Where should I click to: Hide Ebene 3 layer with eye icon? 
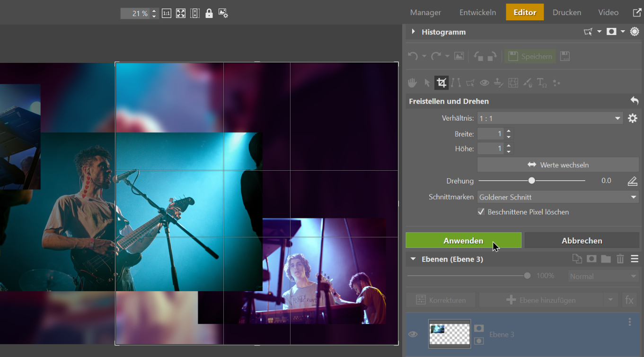[413, 334]
